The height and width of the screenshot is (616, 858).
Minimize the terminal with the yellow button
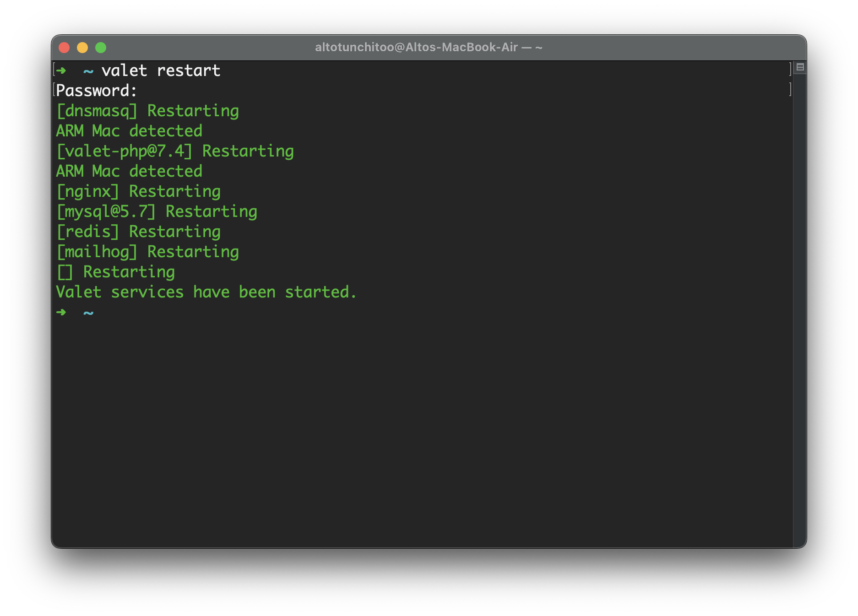[x=82, y=48]
